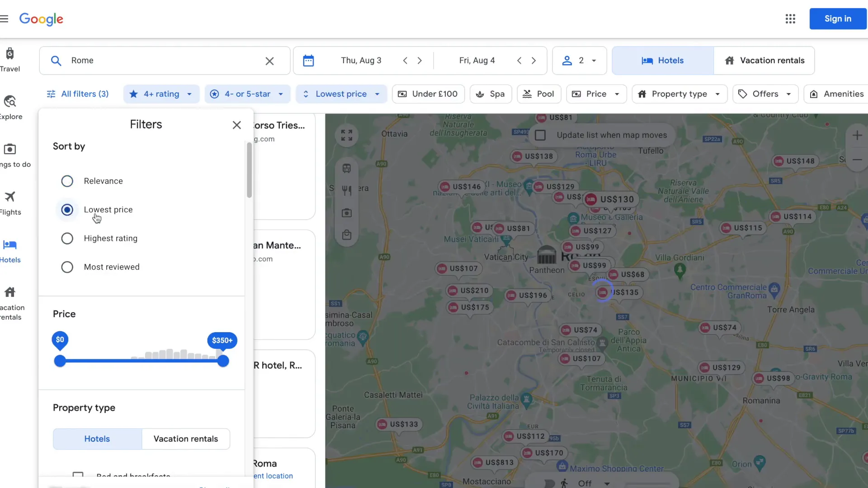Click the Thu, Aug 3 check-in date
Screen dimensions: 868x488
click(361, 61)
